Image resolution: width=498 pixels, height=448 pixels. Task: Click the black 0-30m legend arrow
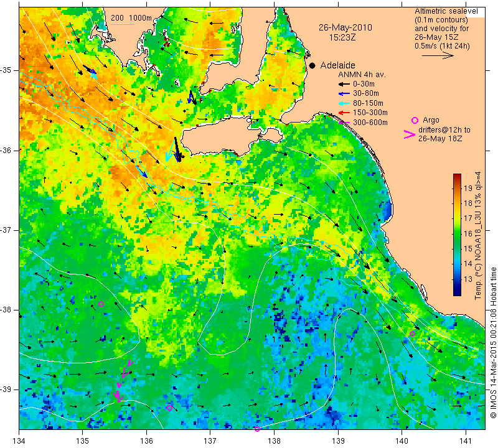point(344,84)
